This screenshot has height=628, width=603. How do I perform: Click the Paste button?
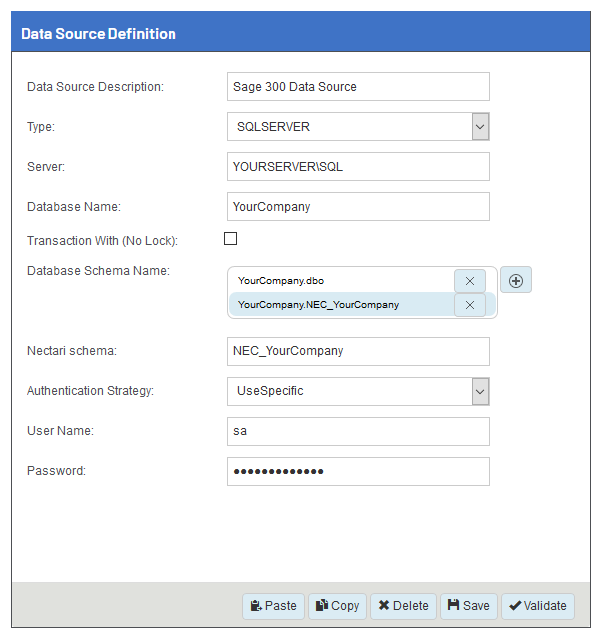click(273, 605)
